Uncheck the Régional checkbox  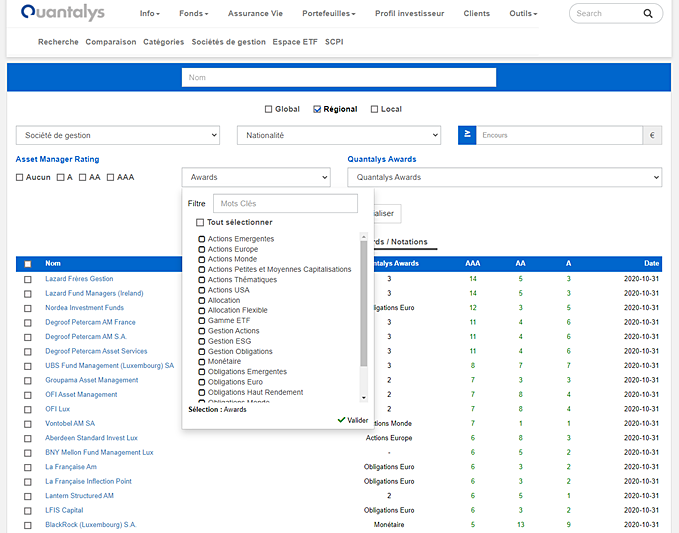point(317,109)
